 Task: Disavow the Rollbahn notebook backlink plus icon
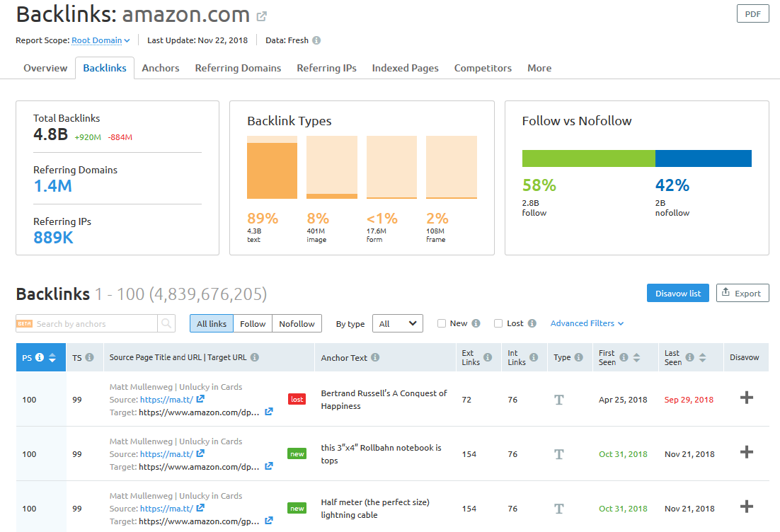[x=746, y=452]
